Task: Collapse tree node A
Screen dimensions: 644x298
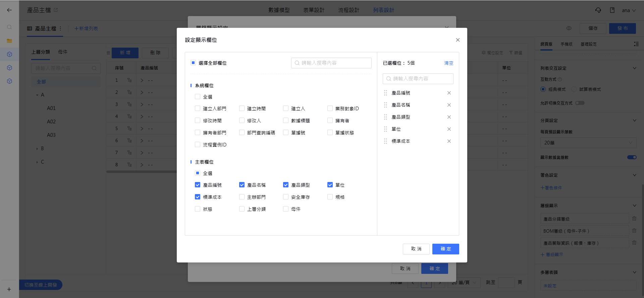Action: coord(37,95)
